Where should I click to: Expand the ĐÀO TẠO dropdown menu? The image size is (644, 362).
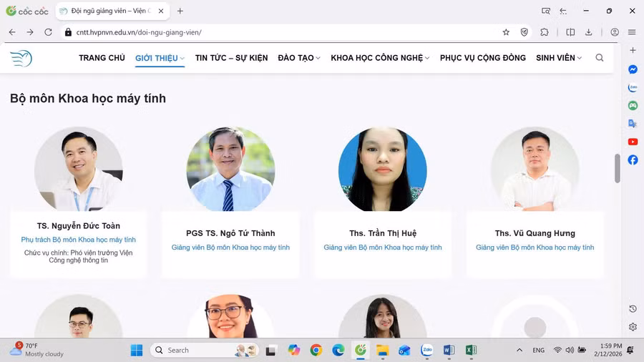click(298, 58)
